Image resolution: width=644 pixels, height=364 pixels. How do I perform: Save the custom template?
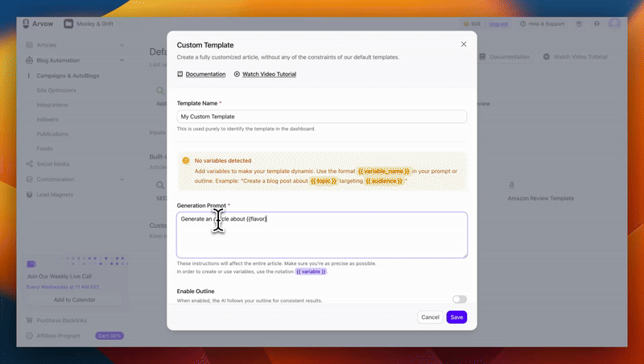[456, 317]
